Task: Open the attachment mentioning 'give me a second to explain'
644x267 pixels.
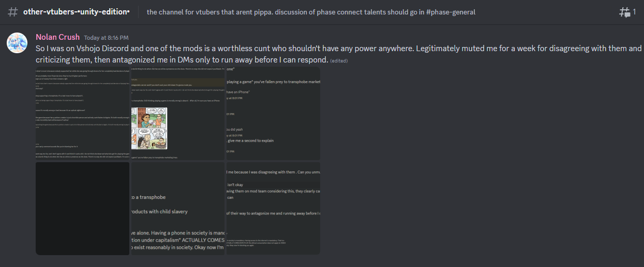Action: (x=273, y=113)
